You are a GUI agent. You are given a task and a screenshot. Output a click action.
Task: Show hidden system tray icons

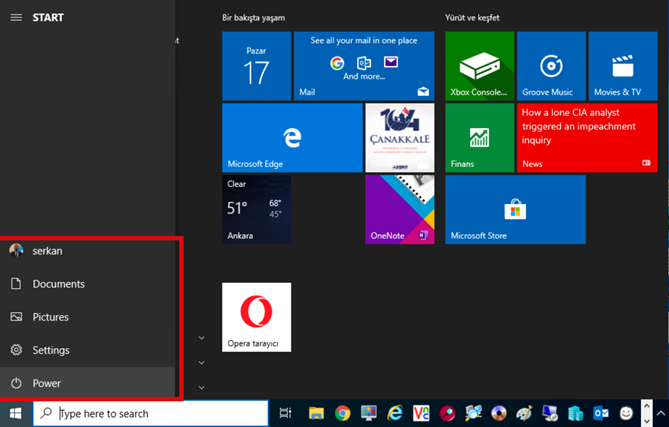tap(660, 413)
